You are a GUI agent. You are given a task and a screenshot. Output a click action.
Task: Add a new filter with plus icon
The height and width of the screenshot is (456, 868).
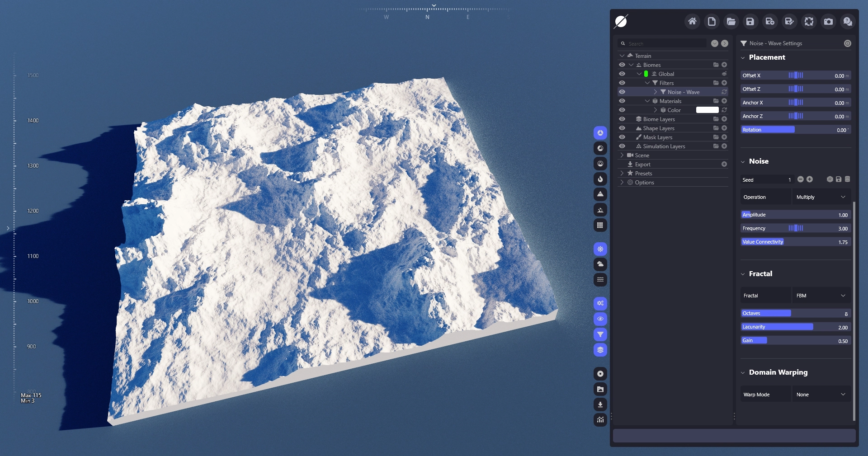(724, 83)
